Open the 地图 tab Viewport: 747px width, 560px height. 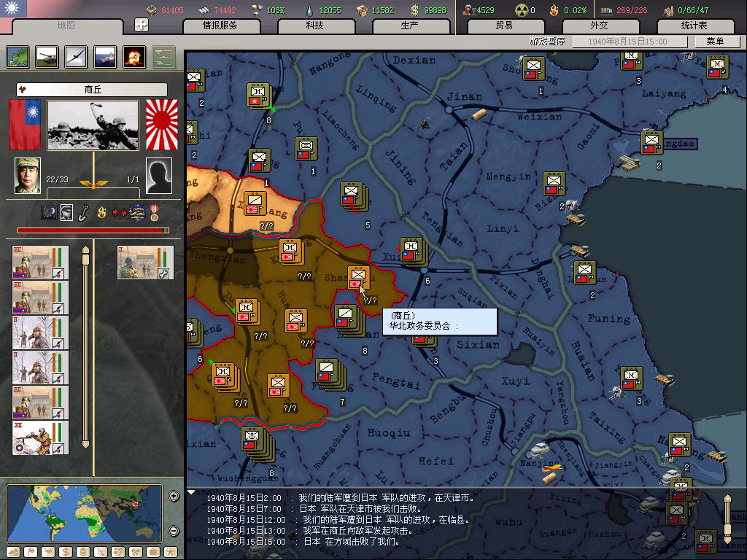point(66,26)
